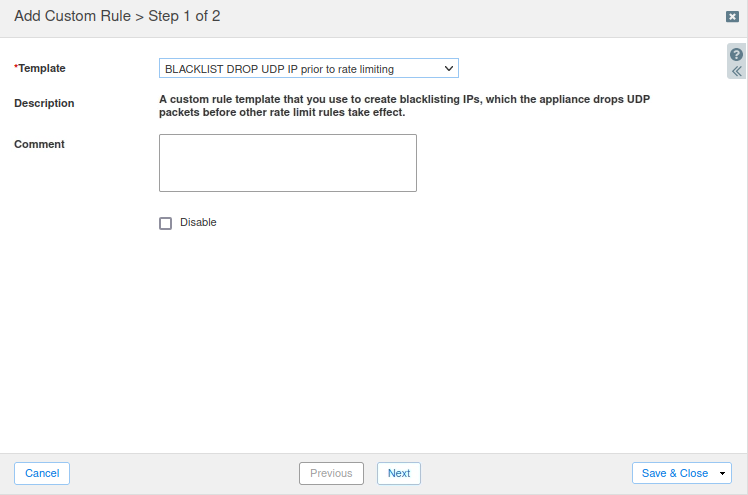The height and width of the screenshot is (495, 748).
Task: Expand the Save & Close arrow menu
Action: click(723, 473)
